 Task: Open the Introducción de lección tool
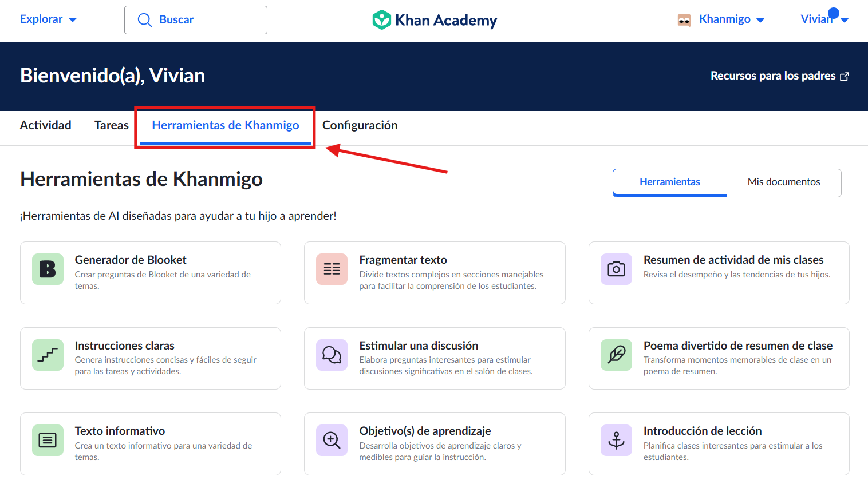719,444
